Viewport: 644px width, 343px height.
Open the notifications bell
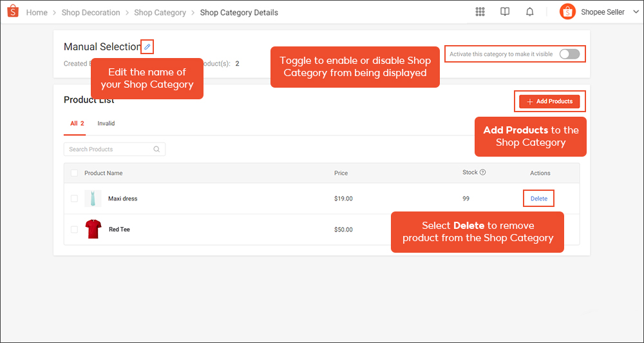coord(530,12)
